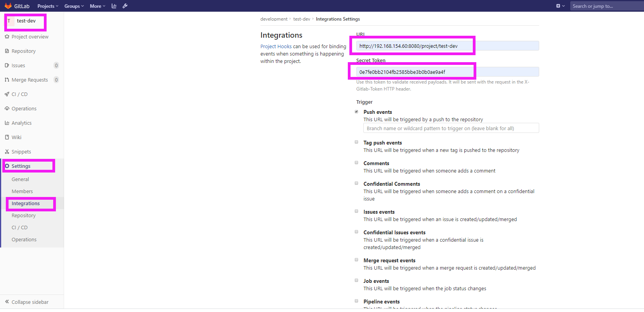
Task: Click the branch name wildcard pattern field
Action: click(451, 128)
